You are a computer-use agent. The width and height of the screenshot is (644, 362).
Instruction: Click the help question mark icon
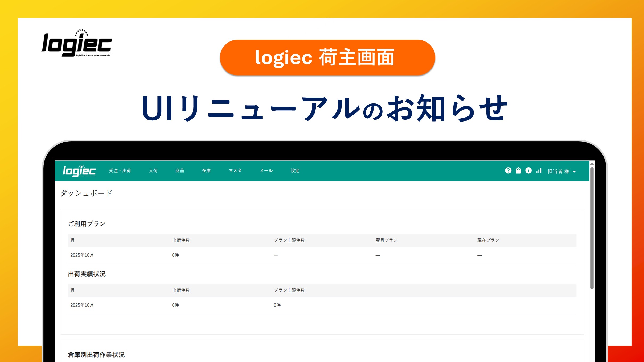(x=508, y=170)
